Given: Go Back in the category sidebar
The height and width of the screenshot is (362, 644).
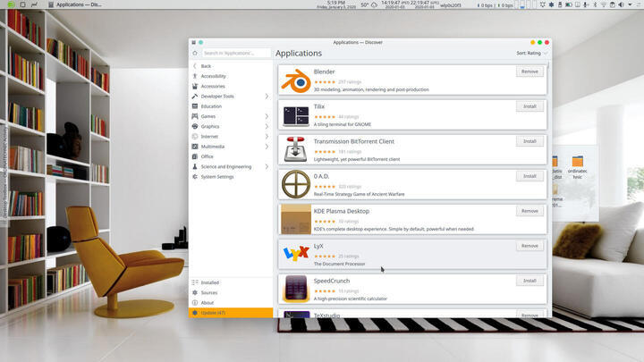Looking at the screenshot, I should coord(231,66).
